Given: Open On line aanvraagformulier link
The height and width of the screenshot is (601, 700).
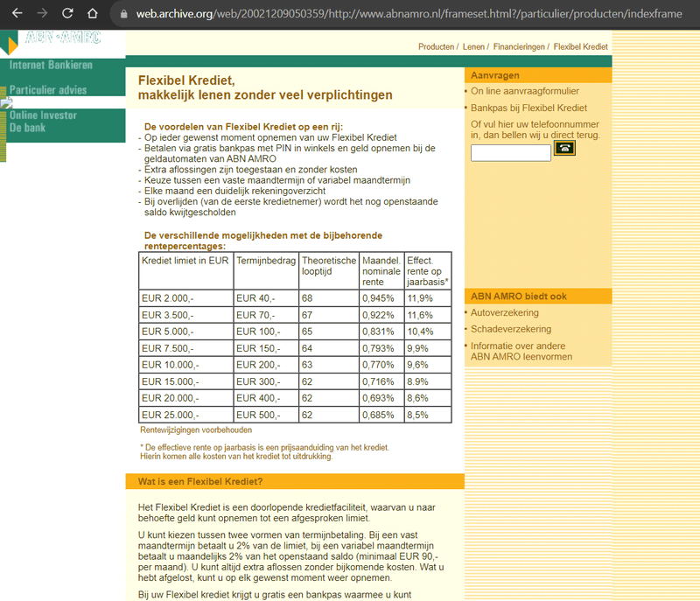Looking at the screenshot, I should click(524, 91).
